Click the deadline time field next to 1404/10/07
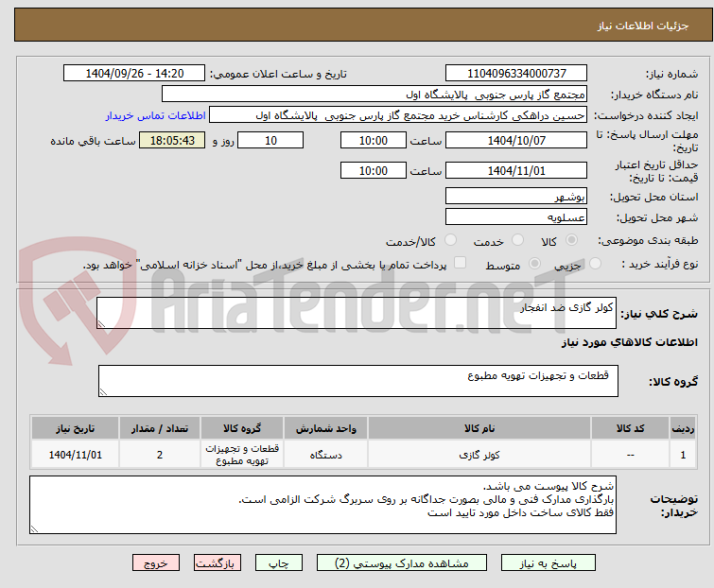 click(374, 140)
